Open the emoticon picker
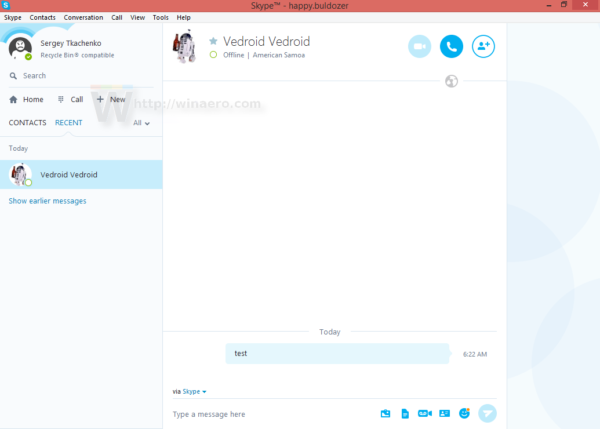600x429 pixels. click(464, 413)
